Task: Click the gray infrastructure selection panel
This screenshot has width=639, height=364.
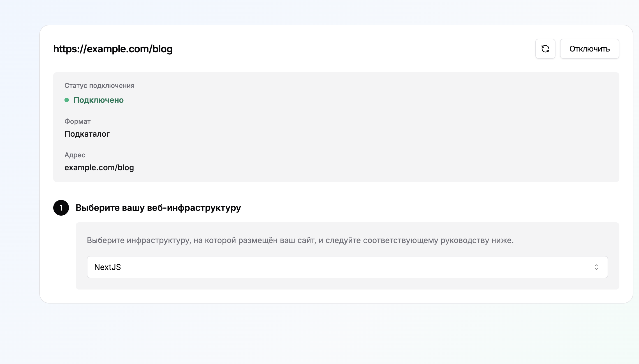Action: (x=348, y=256)
